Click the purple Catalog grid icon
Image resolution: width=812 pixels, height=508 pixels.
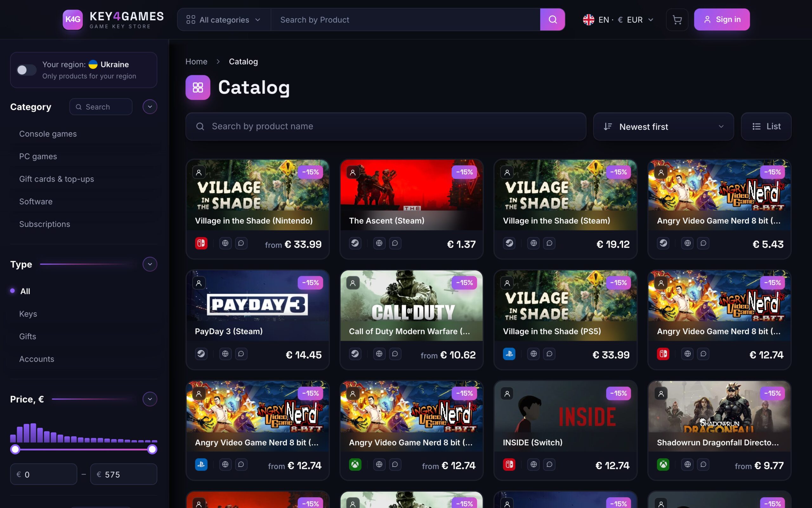(x=198, y=88)
